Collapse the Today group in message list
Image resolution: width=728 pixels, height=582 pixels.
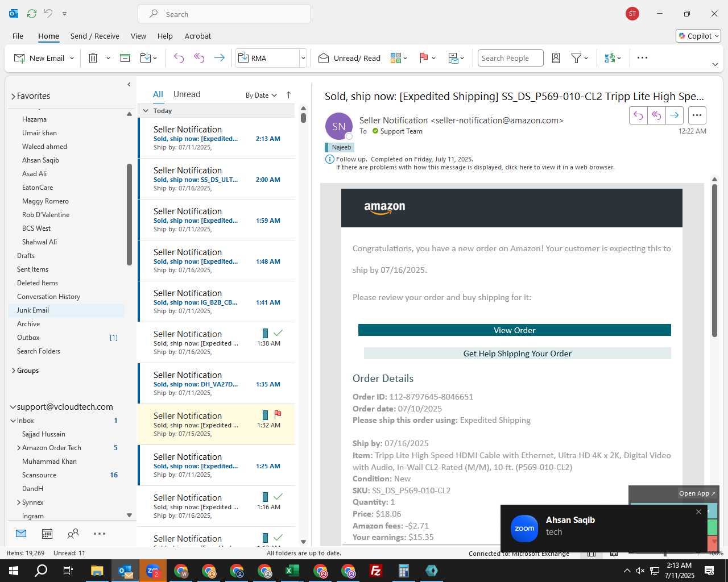coord(146,111)
